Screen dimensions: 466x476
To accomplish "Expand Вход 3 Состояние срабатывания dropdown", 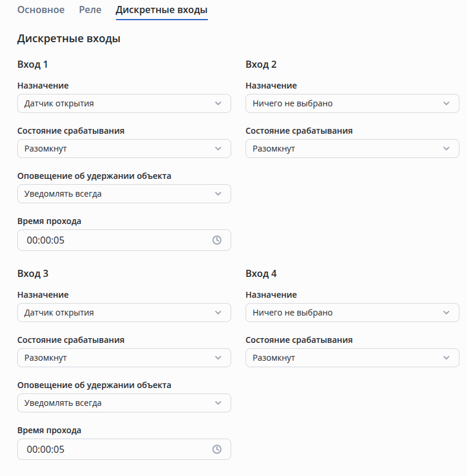I will (x=124, y=358).
